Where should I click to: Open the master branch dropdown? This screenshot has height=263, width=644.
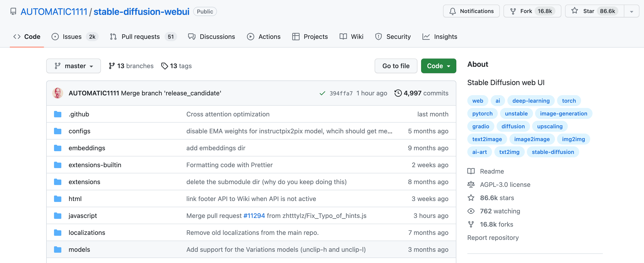coord(73,66)
